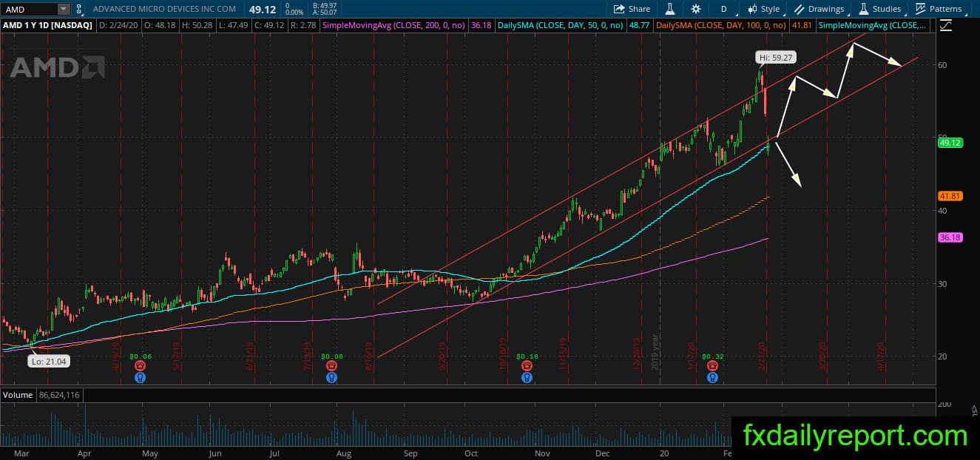Click the truncated SimpleMovingAvg (CLOSE,... label
This screenshot has height=460, width=980.
[x=873, y=25]
